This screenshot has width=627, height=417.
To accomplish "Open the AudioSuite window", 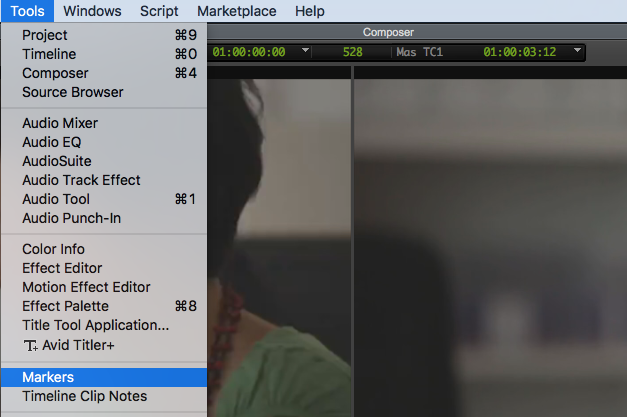I will pyautogui.click(x=56, y=161).
